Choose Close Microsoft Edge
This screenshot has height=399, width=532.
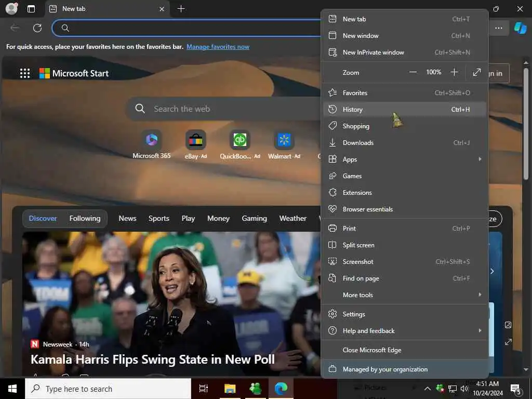coord(405,350)
